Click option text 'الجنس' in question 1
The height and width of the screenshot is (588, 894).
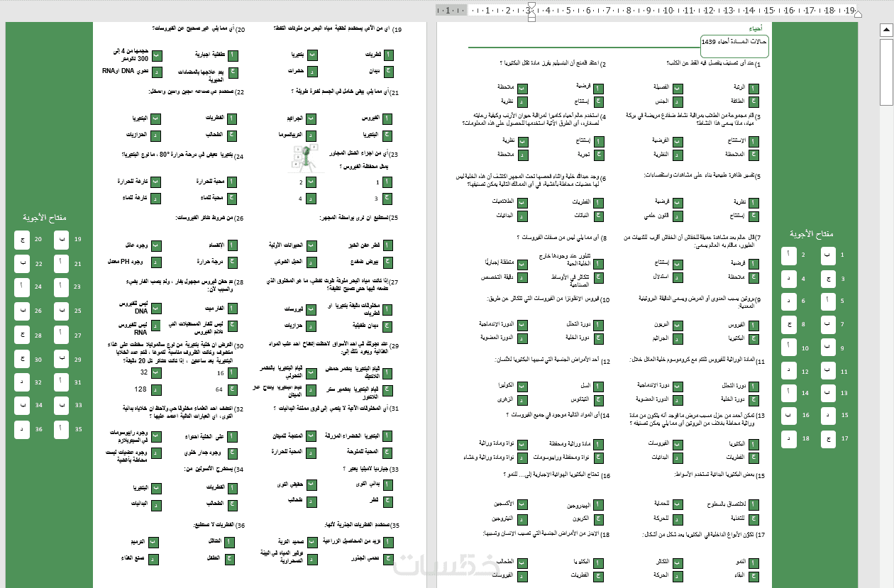pos(662,101)
